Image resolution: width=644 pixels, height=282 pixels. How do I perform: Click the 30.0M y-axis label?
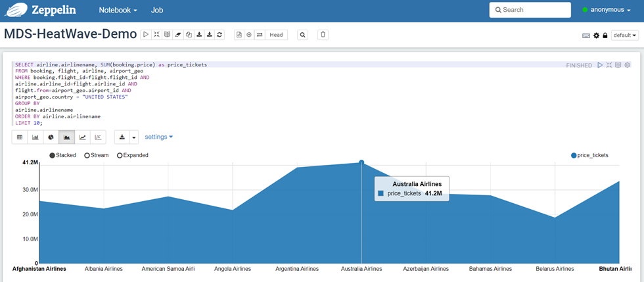[x=30, y=190]
